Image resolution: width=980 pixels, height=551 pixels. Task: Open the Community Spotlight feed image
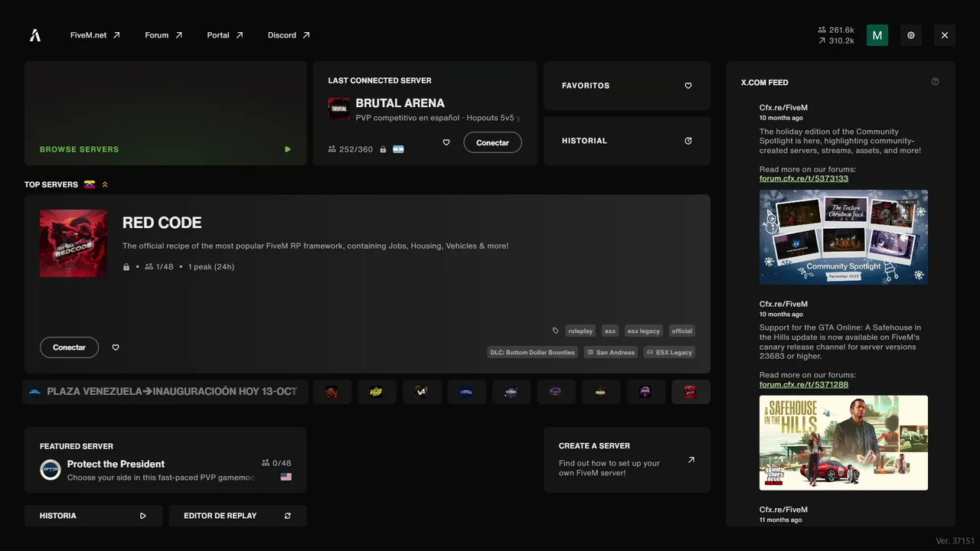pyautogui.click(x=844, y=237)
